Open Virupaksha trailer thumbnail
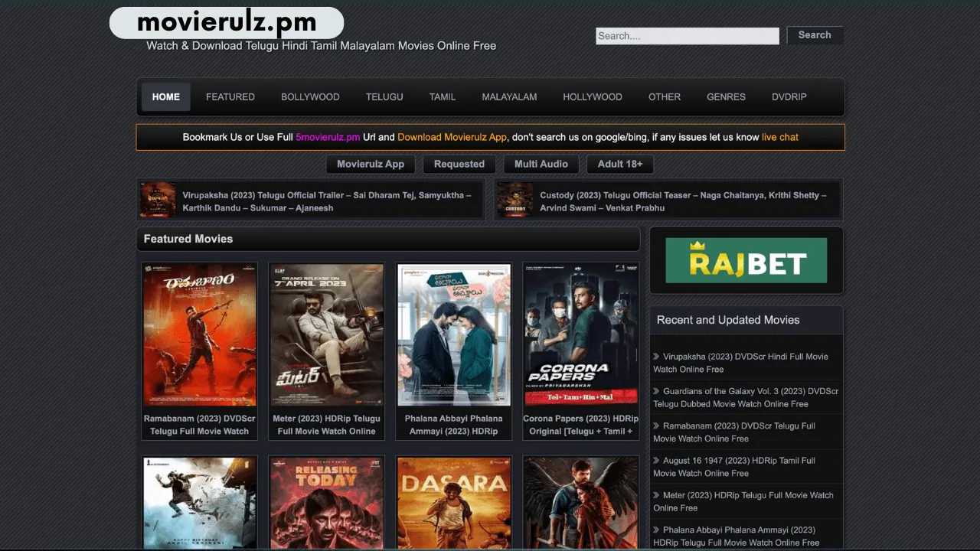This screenshot has height=551, width=980. pyautogui.click(x=158, y=200)
